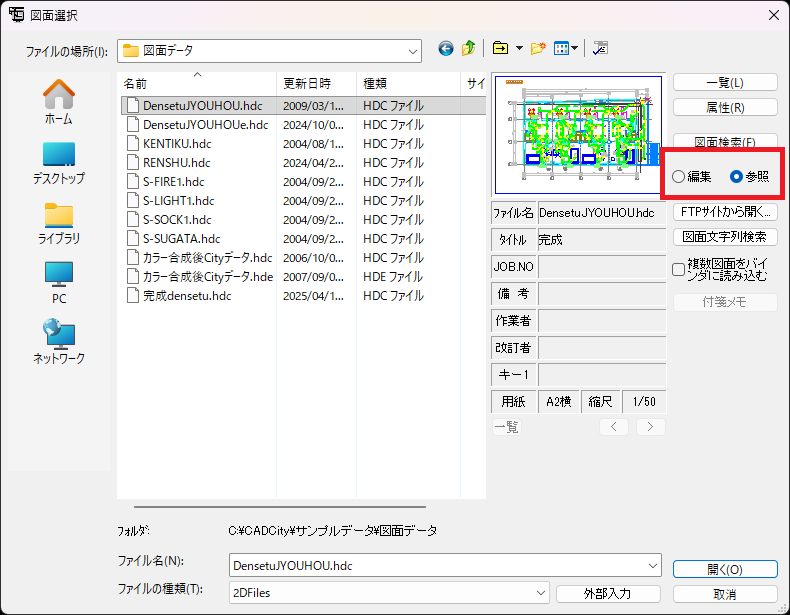
Task: Click the HDE ファイル type cell
Action: [393, 277]
